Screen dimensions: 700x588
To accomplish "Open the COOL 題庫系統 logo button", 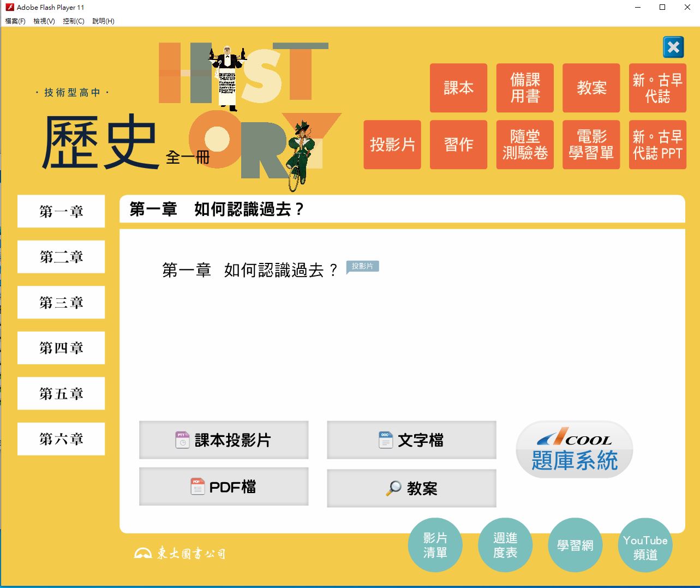I will (574, 450).
